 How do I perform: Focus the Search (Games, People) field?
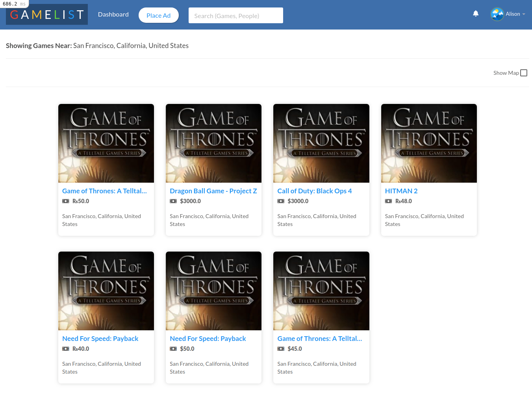[x=236, y=15]
